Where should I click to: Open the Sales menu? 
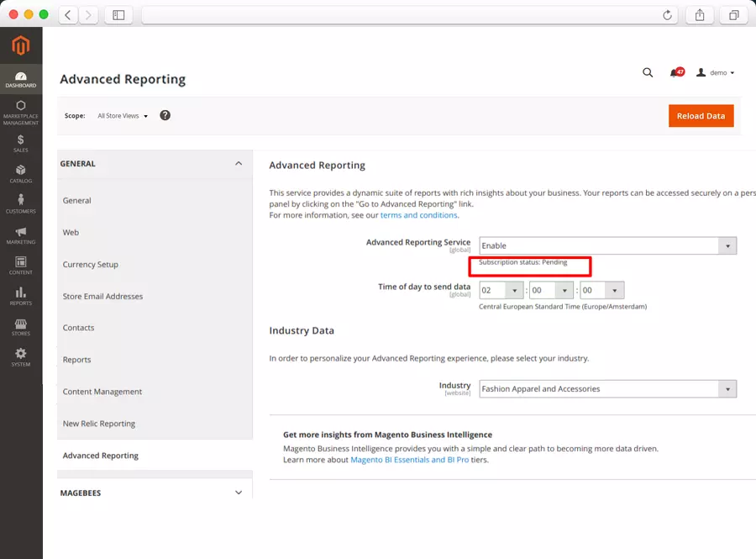pyautogui.click(x=21, y=144)
